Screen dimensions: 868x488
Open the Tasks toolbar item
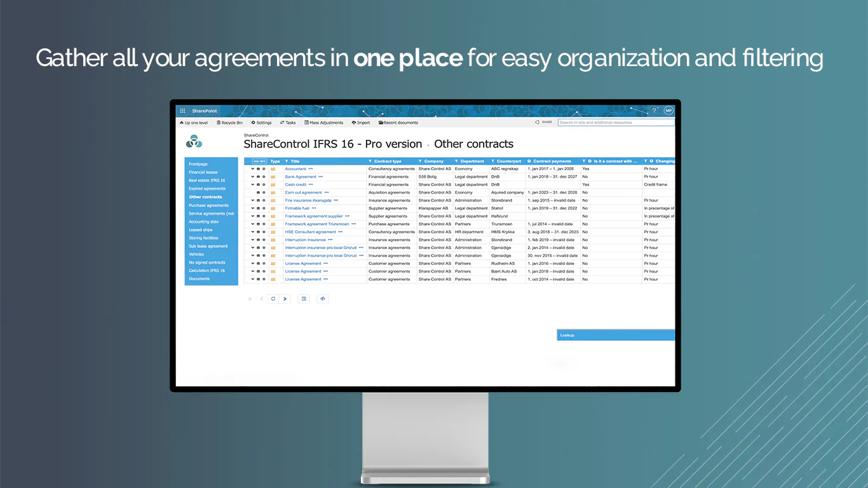click(x=287, y=123)
